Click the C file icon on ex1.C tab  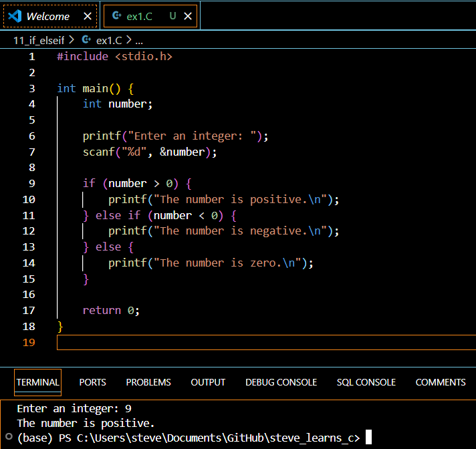117,16
